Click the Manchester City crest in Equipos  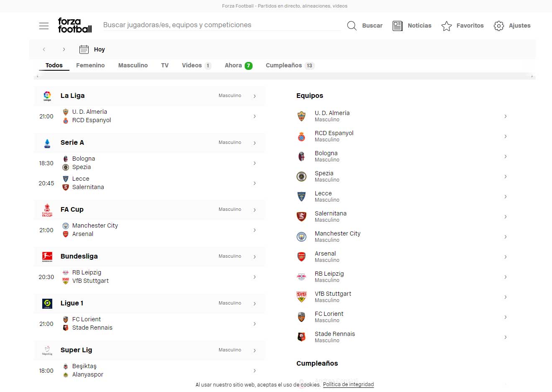pos(302,237)
